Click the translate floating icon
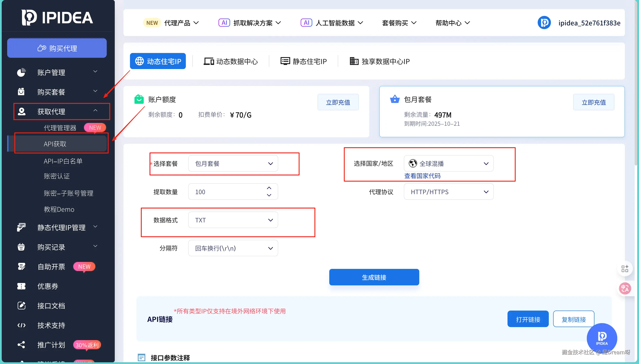The height and width of the screenshot is (364, 639). coord(625,288)
